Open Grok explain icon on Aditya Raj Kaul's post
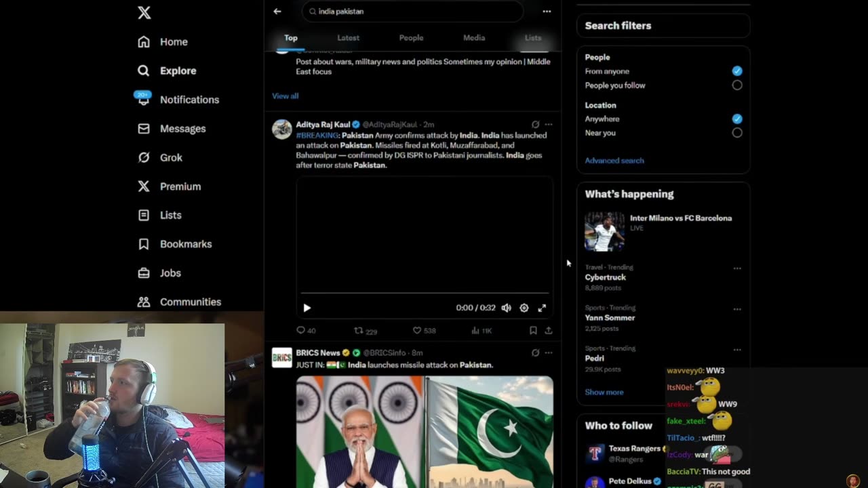This screenshot has height=488, width=868. 535,125
